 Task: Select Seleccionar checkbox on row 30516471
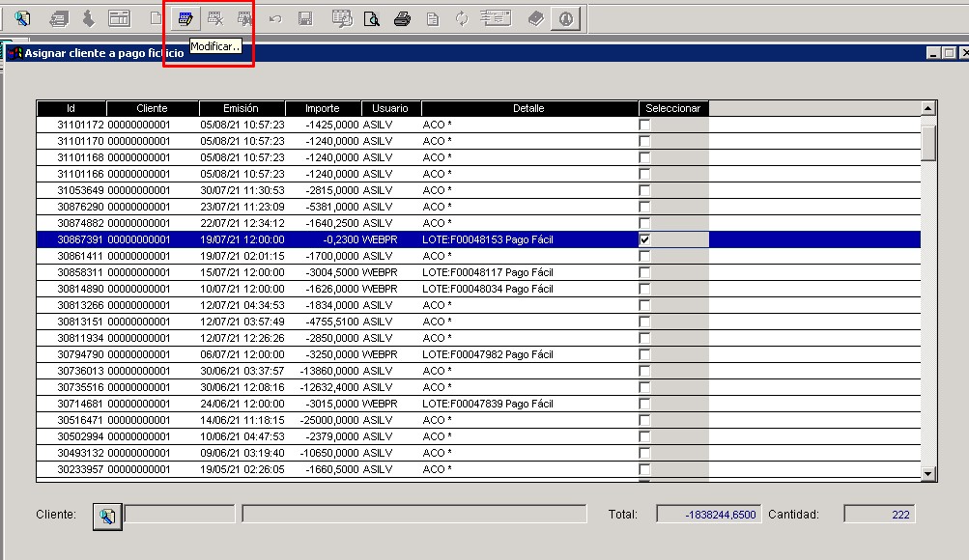coord(644,420)
